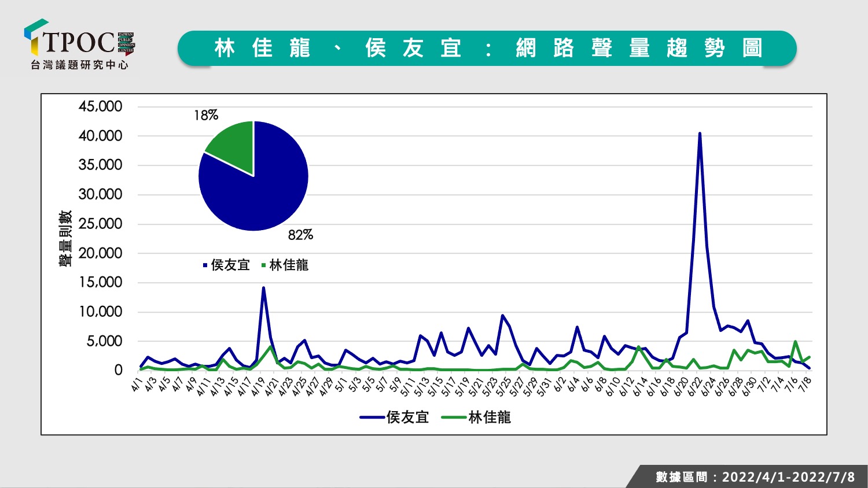Click 侯友宜 in the pie chart legend
The height and width of the screenshot is (488, 868).
pos(226,265)
